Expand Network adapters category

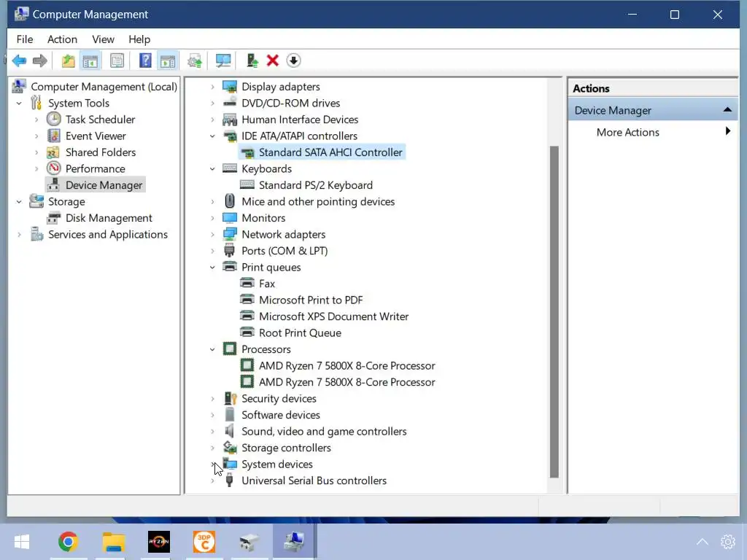click(x=212, y=235)
